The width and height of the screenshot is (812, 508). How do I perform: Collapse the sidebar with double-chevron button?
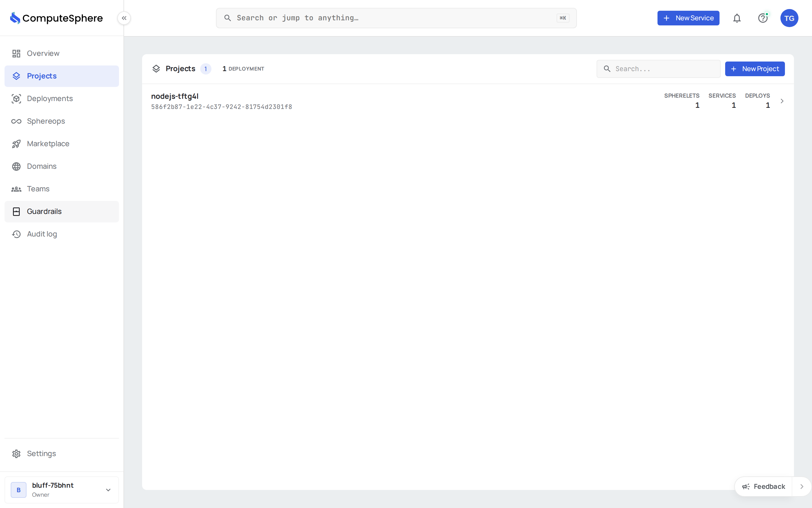pyautogui.click(x=124, y=18)
